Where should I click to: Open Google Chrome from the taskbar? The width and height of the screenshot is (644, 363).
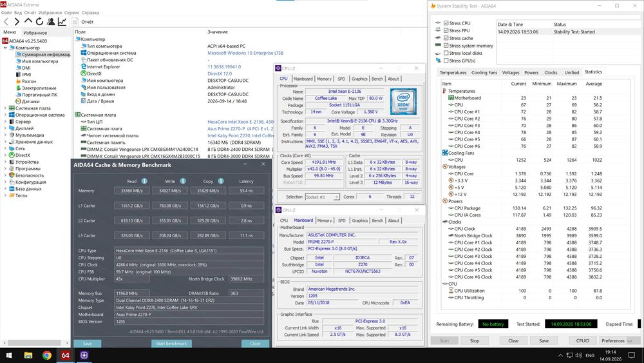[47, 355]
